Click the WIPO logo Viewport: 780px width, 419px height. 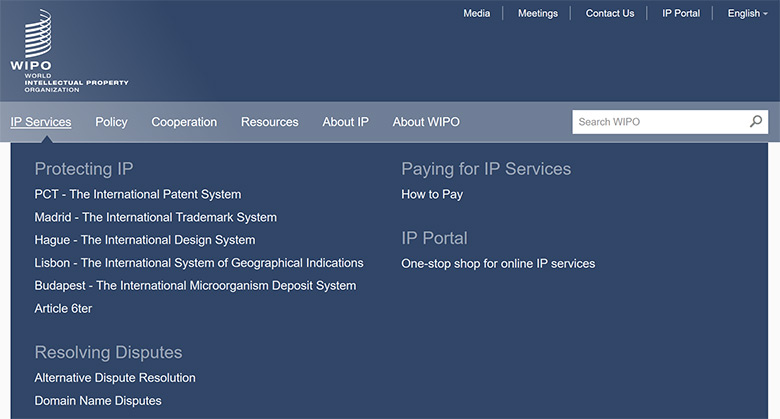(69, 50)
